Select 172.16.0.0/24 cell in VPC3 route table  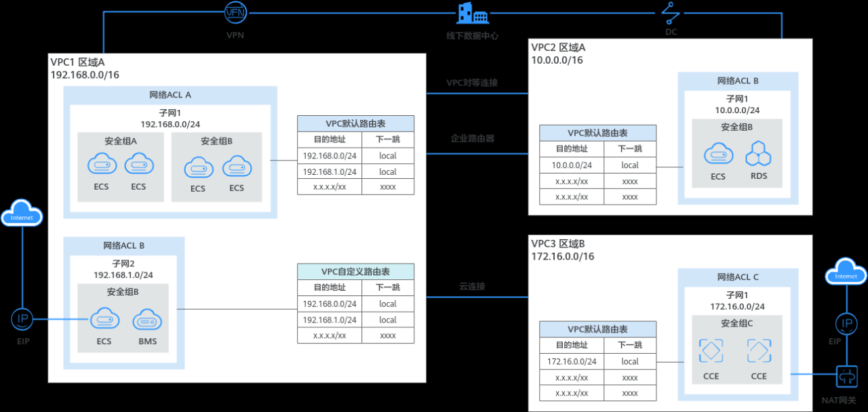point(572,361)
